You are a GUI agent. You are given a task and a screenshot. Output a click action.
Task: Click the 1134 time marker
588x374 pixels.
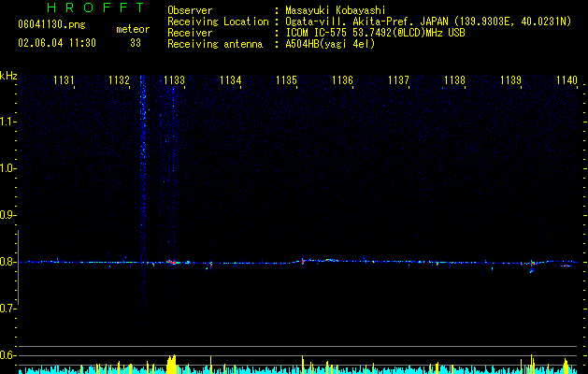coord(230,80)
